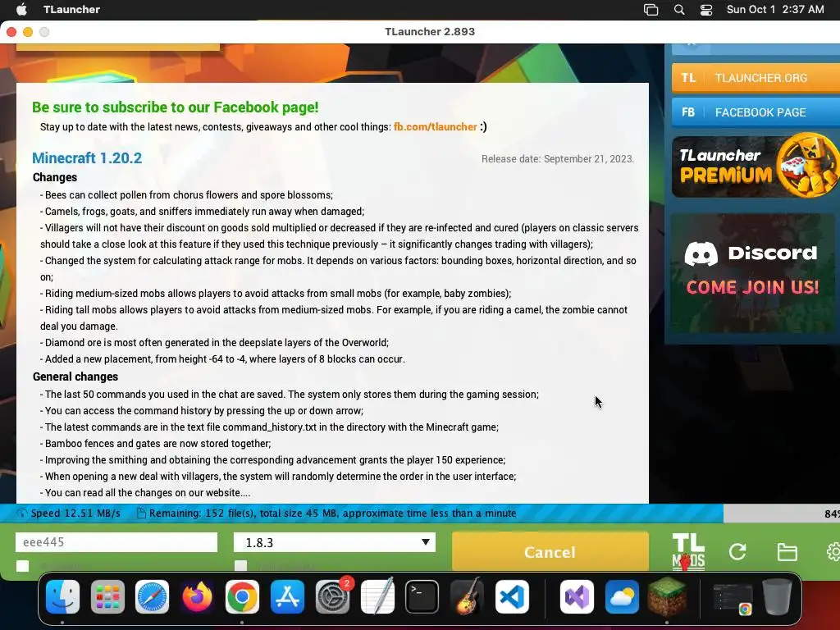This screenshot has width=840, height=630.
Task: Open the launcher settings gear icon
Action: (833, 552)
